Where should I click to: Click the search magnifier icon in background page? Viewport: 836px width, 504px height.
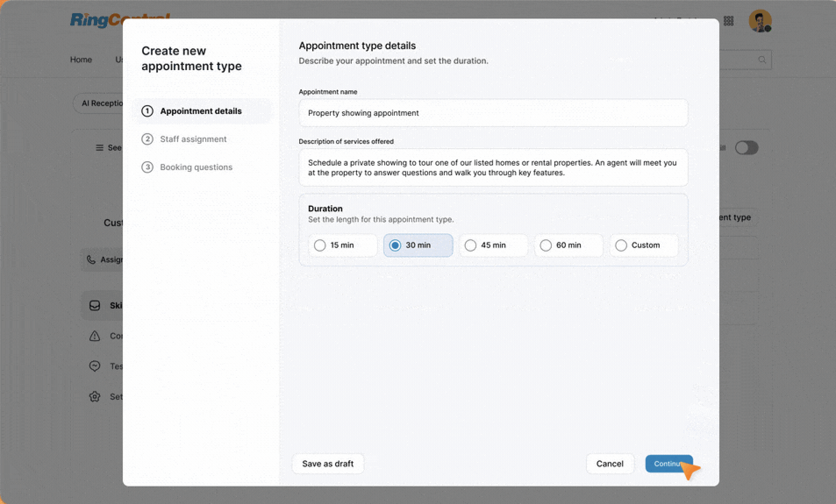[762, 60]
